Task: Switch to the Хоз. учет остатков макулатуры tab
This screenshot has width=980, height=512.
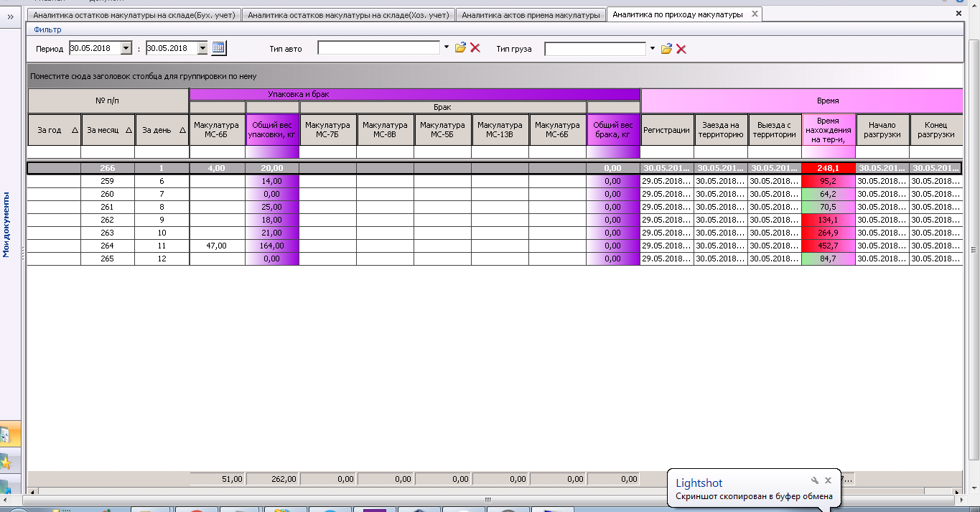Action: click(347, 15)
